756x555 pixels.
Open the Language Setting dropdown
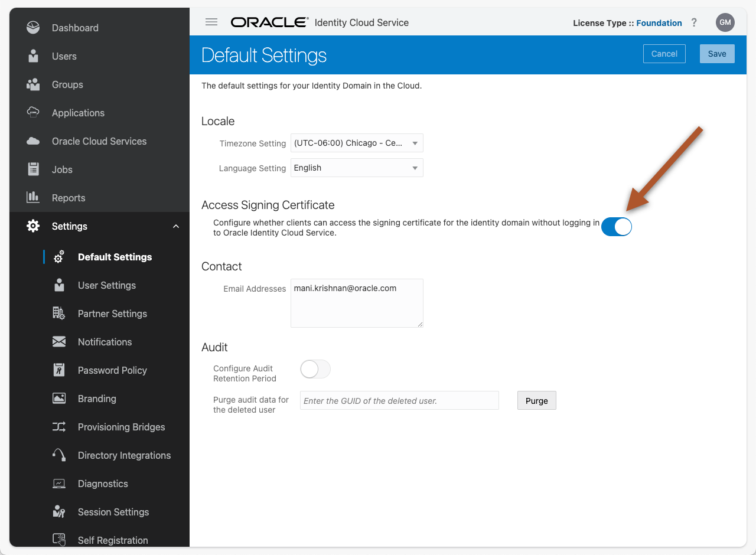click(357, 167)
